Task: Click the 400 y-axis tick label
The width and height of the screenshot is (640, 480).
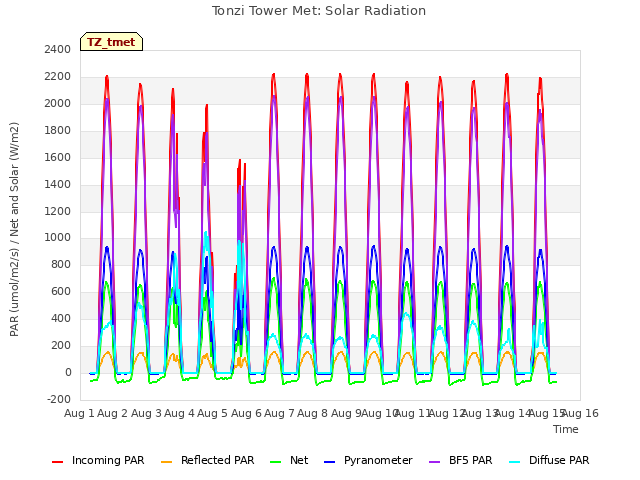Action: tap(61, 318)
